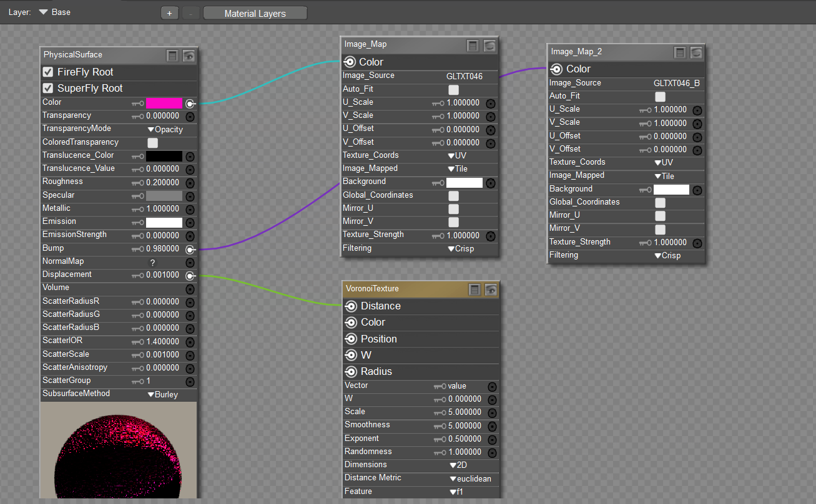816x504 pixels.
Task: Click the GLTXT046 Image_Source field
Action: [x=464, y=76]
